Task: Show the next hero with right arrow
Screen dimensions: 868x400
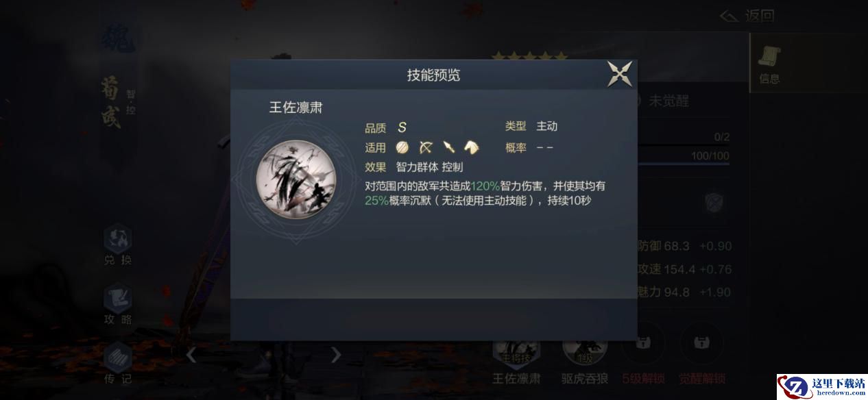Action: point(336,355)
